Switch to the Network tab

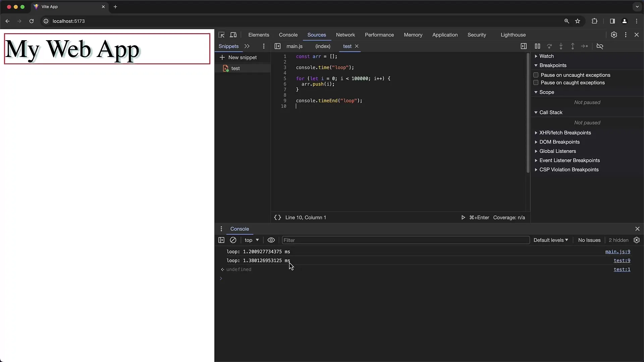click(x=345, y=35)
